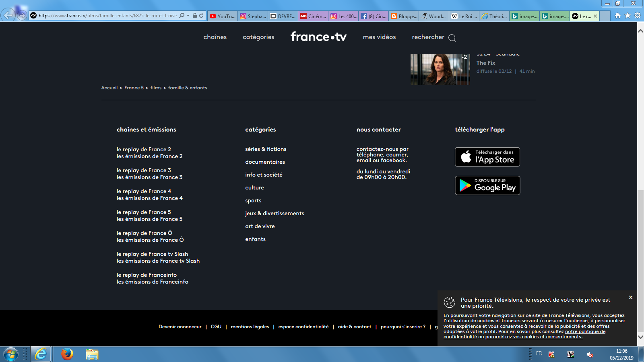This screenshot has width=644, height=362.
Task: Switch to the Ciném... tab
Action: click(313, 16)
